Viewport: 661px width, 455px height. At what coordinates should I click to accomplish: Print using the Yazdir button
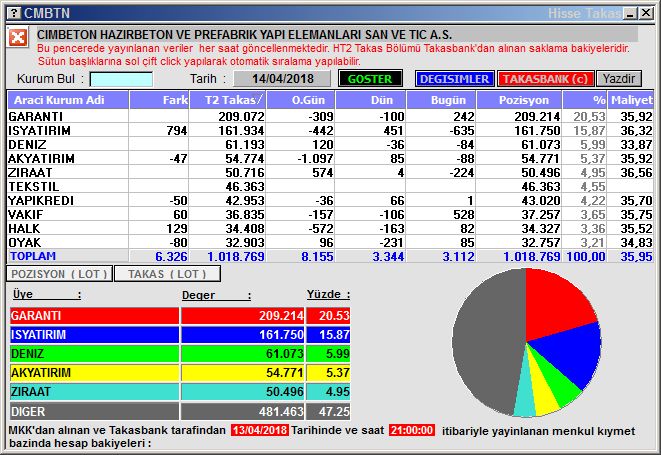(618, 79)
